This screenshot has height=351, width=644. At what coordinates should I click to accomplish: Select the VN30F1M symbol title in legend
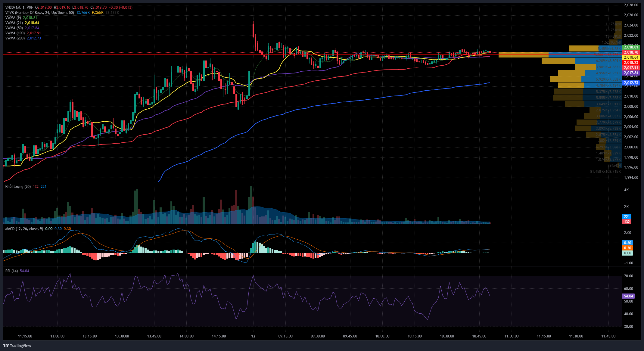(x=12, y=8)
